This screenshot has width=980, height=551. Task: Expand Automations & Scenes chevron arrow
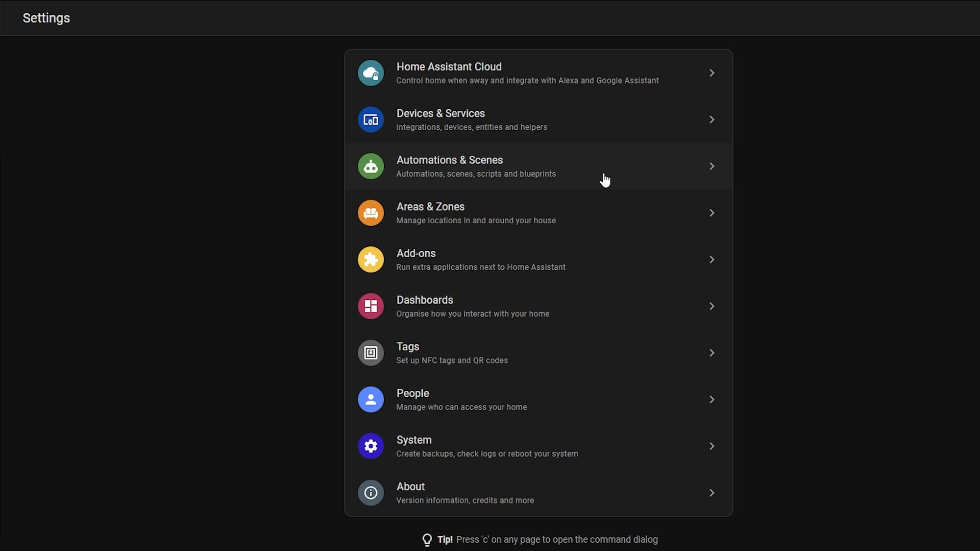[x=712, y=167]
